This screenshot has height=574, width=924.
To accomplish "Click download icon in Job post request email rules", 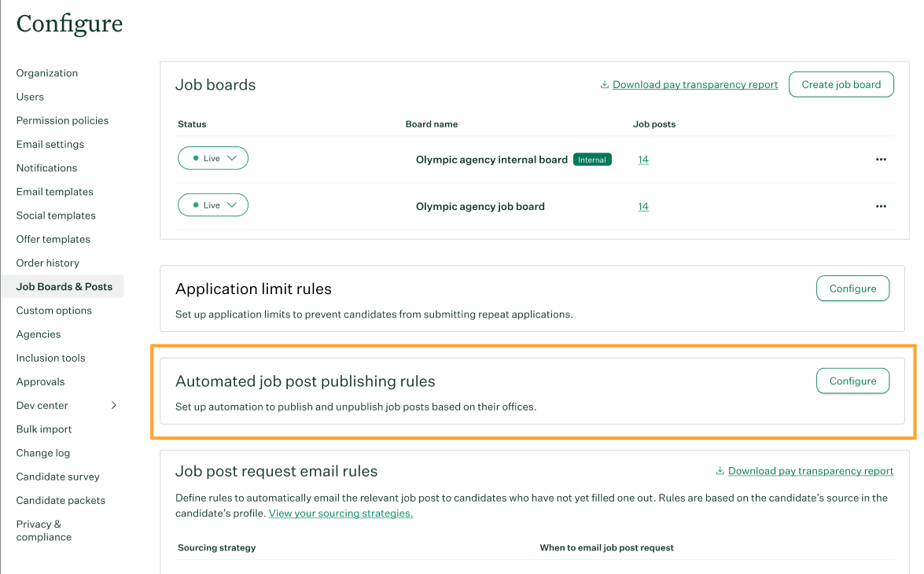I will pos(720,471).
